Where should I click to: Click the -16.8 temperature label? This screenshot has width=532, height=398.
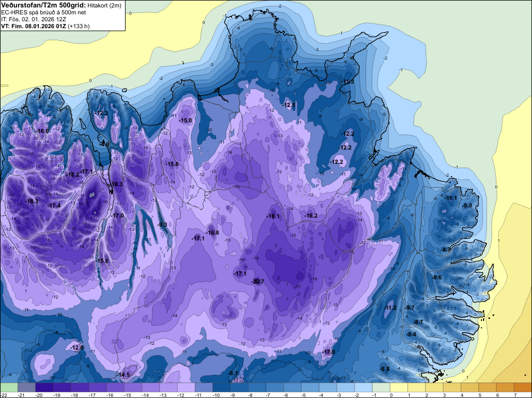point(212,233)
